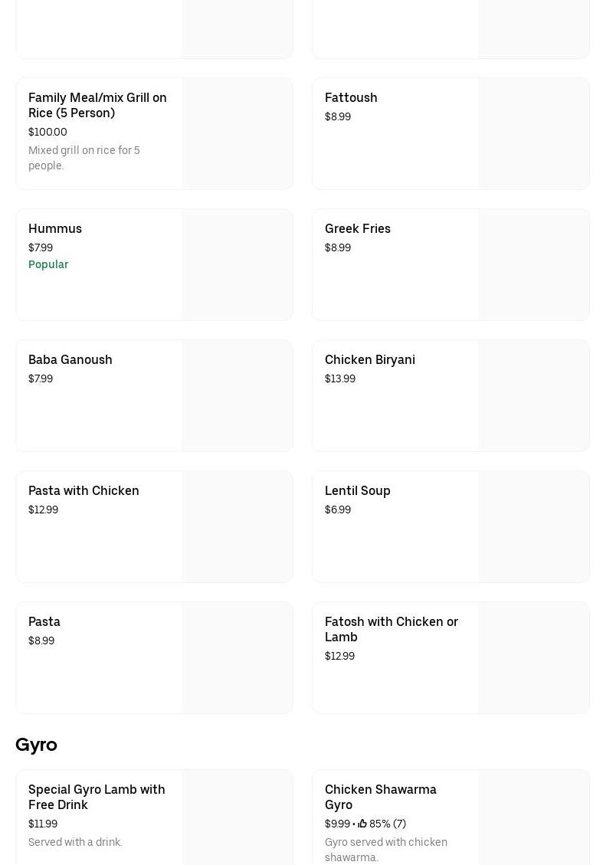Image resolution: width=616 pixels, height=865 pixels.
Task: Click the Popular label under Hummus
Action: (48, 264)
